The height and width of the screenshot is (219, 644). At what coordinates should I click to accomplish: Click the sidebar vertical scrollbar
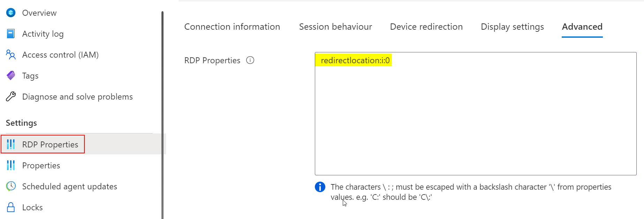coord(162,115)
